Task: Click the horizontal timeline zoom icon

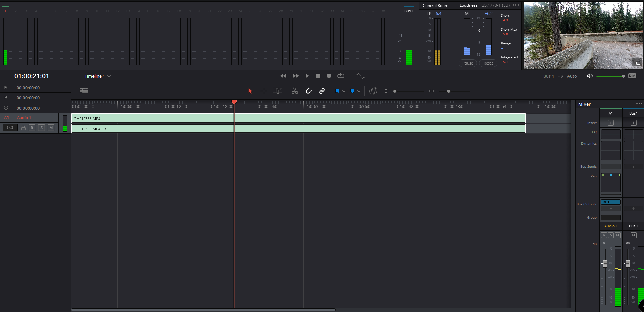Action: point(431,91)
